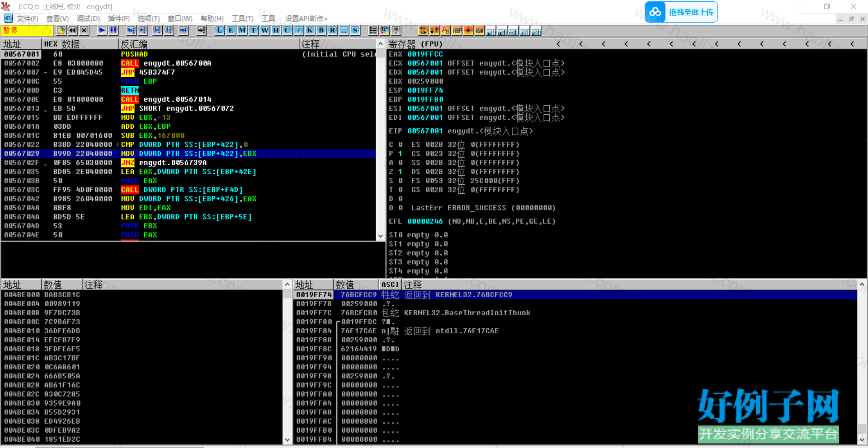The width and height of the screenshot is (868, 448).
Task: Open the 查看(V) menu
Action: point(57,19)
